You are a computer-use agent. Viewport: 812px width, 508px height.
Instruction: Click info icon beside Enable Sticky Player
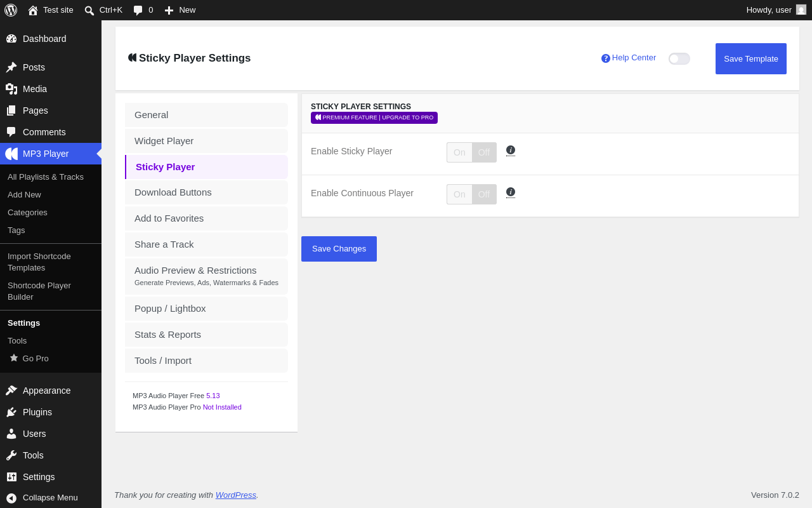(511, 150)
